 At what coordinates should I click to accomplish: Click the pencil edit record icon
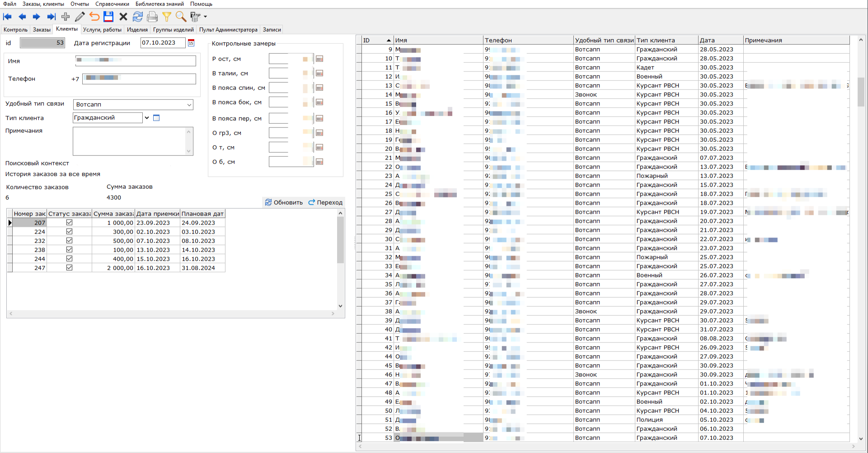click(80, 17)
